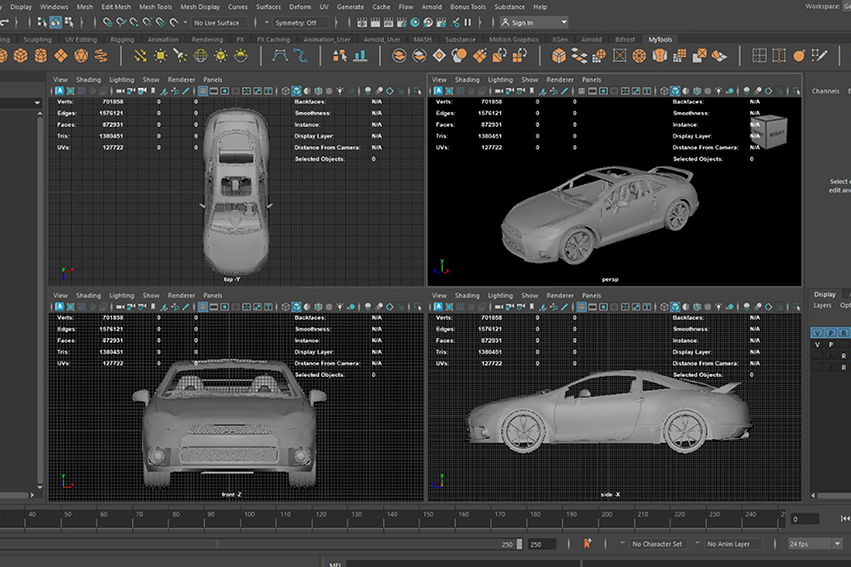Switch to the Rigging shelf tab

(122, 40)
